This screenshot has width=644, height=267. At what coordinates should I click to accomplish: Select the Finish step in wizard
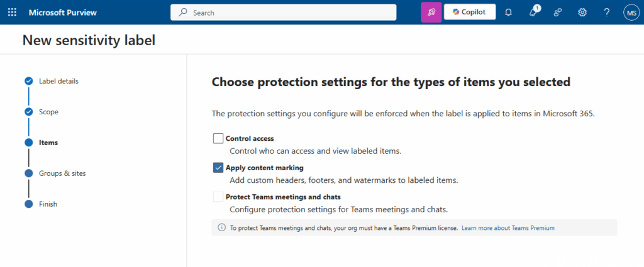pyautogui.click(x=48, y=204)
